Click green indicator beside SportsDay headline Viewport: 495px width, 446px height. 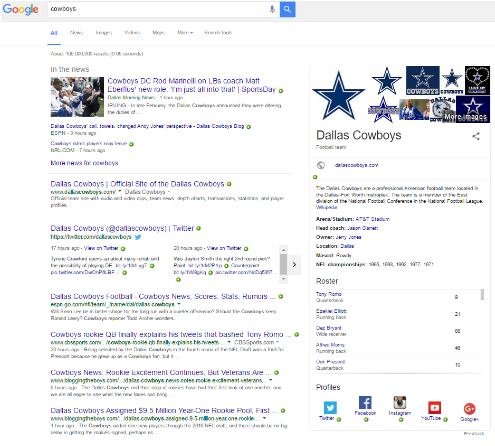coord(281,91)
